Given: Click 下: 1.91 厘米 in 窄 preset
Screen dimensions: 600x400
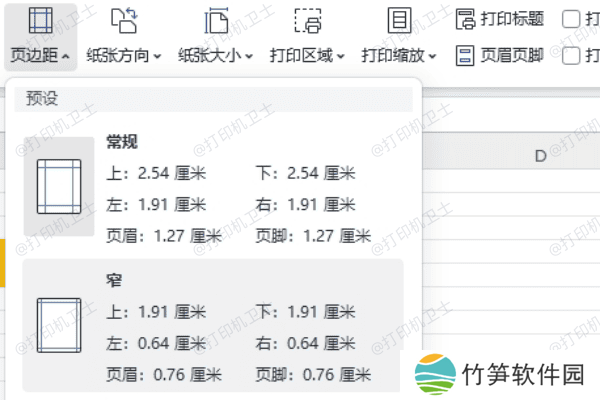Looking at the screenshot, I should (305, 312).
